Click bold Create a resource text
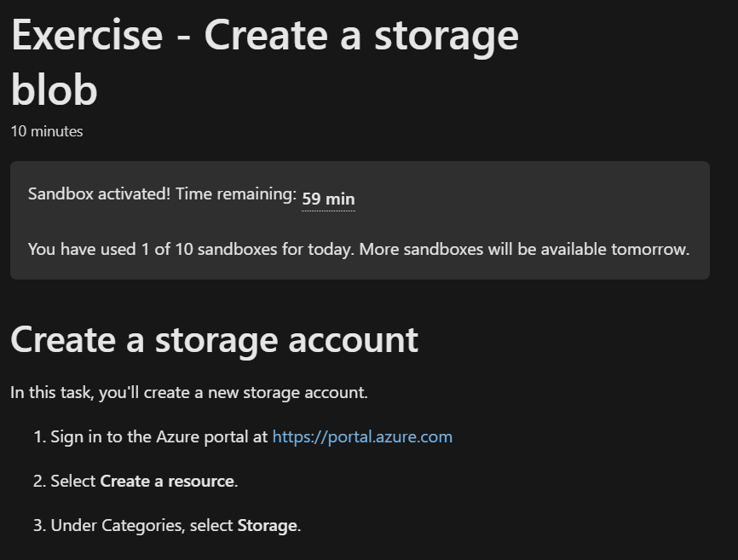This screenshot has height=560, width=738. click(167, 482)
